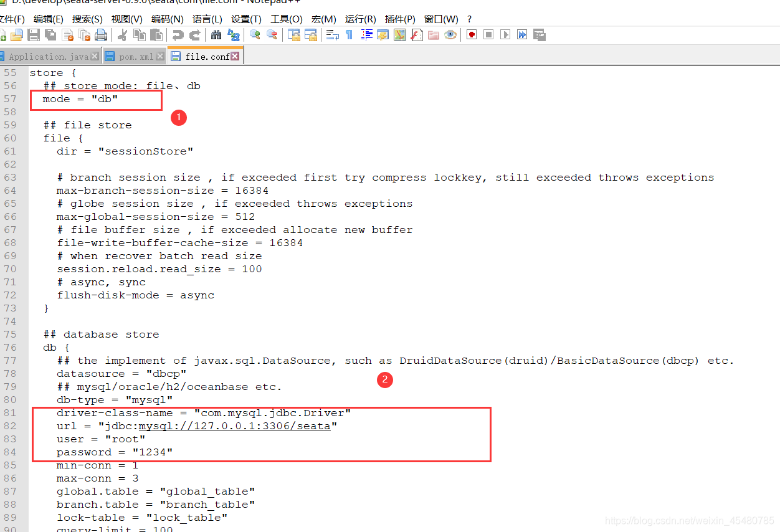Click the line user = "root"
The width and height of the screenshot is (780, 532).
tap(101, 439)
